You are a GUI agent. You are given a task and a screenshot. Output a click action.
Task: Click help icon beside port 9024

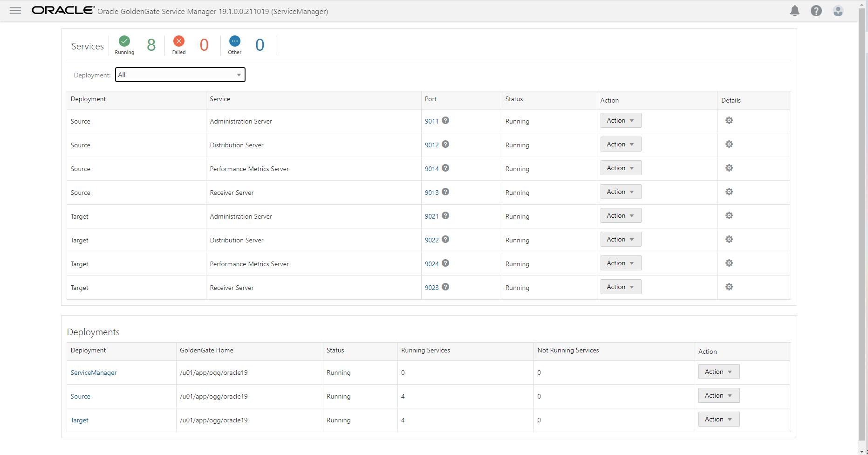click(445, 263)
